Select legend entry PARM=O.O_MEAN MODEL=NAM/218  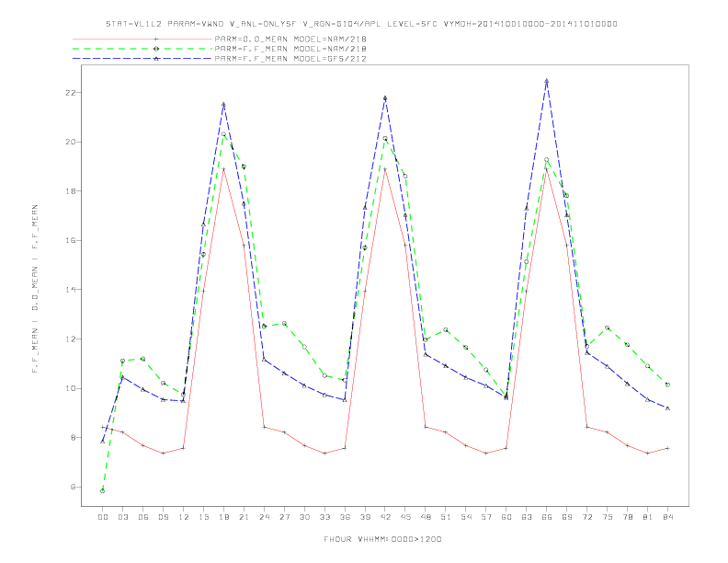[290, 39]
